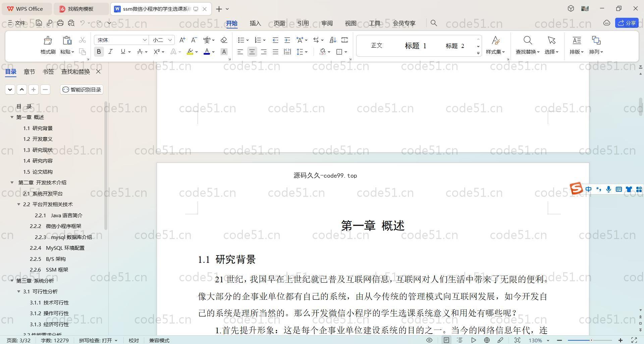Click the search magnifier in ribbon tabs
The image size is (644, 344).
coord(434,23)
